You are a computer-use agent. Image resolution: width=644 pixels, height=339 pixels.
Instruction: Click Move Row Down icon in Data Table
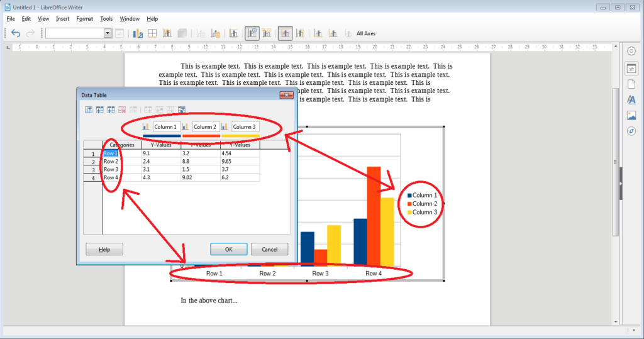click(182, 109)
